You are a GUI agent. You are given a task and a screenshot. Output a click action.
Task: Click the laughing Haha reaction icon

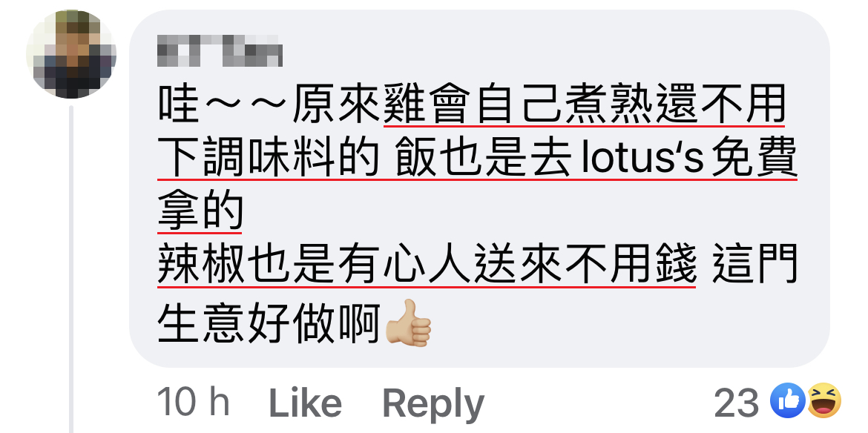point(824,400)
